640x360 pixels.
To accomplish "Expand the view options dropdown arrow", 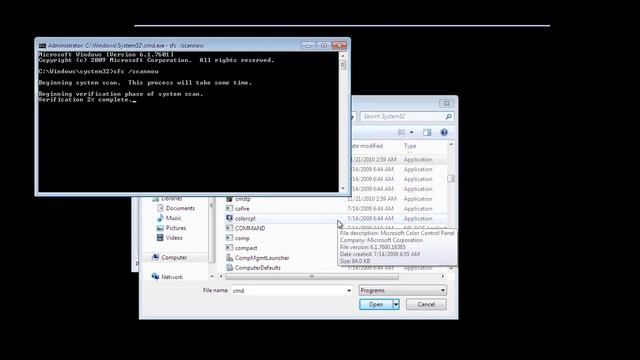I will [411, 132].
